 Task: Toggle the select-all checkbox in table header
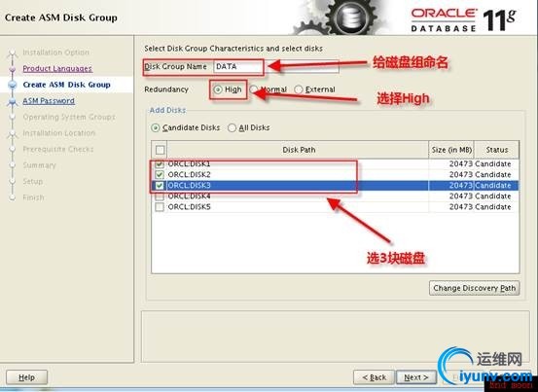tap(160, 150)
